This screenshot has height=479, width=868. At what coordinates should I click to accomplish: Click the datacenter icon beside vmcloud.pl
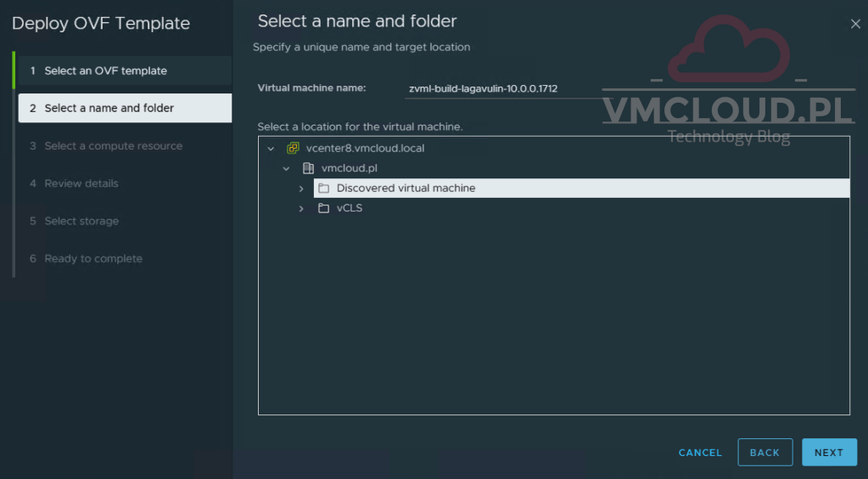tap(308, 168)
